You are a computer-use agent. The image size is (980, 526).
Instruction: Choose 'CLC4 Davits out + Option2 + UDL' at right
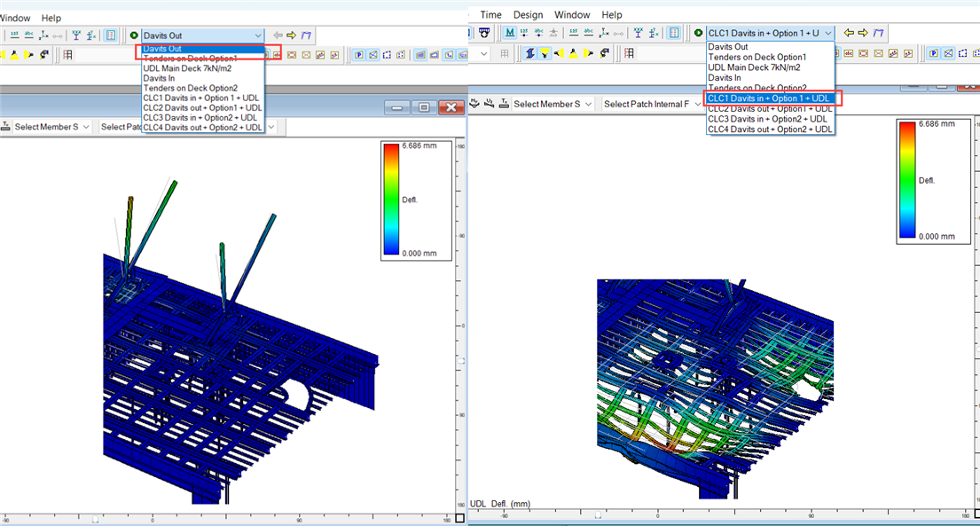(x=770, y=130)
